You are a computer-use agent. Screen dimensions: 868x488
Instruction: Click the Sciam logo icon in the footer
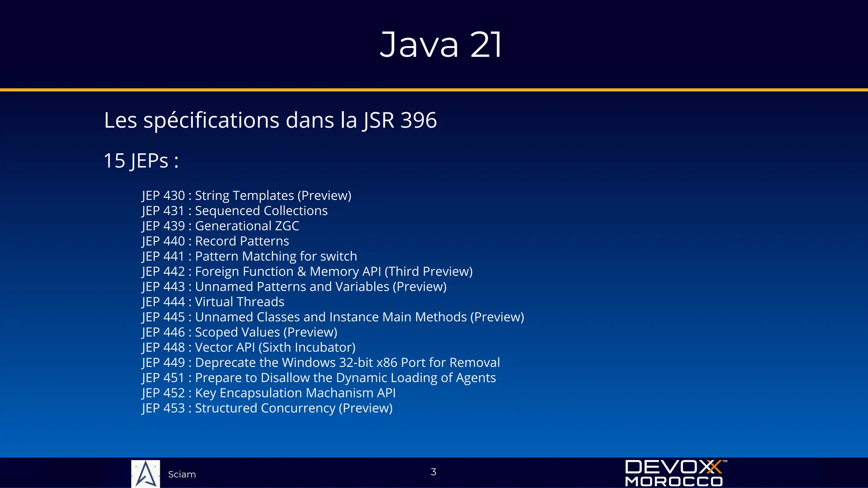point(145,474)
